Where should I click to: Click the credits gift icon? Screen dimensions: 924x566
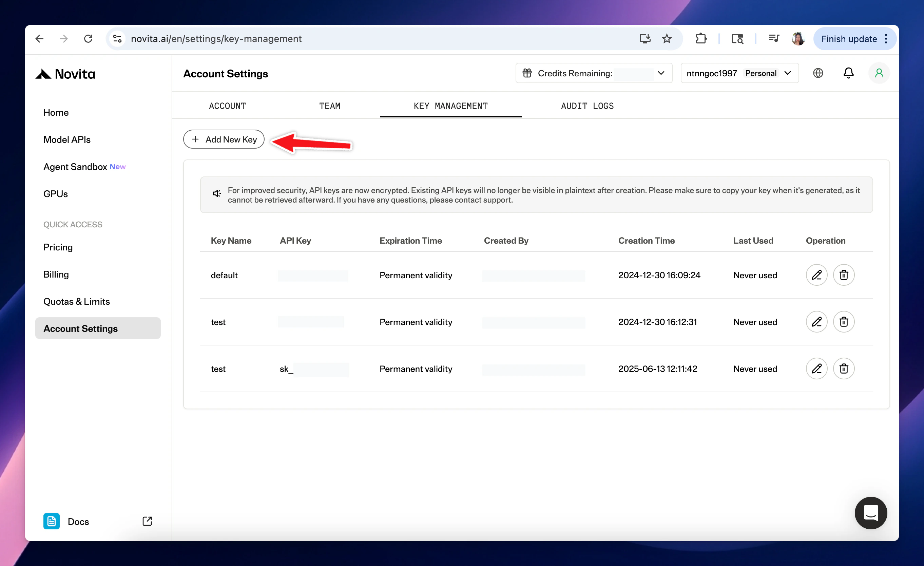[x=527, y=73]
